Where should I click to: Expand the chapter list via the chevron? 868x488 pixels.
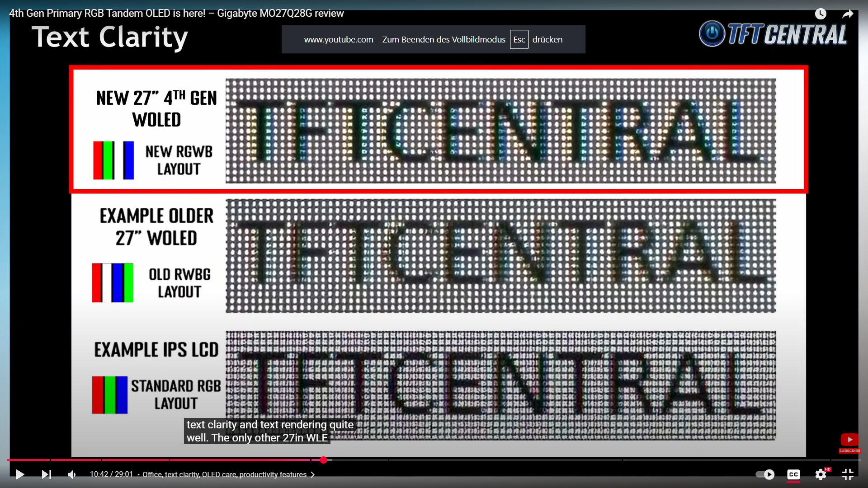312,475
